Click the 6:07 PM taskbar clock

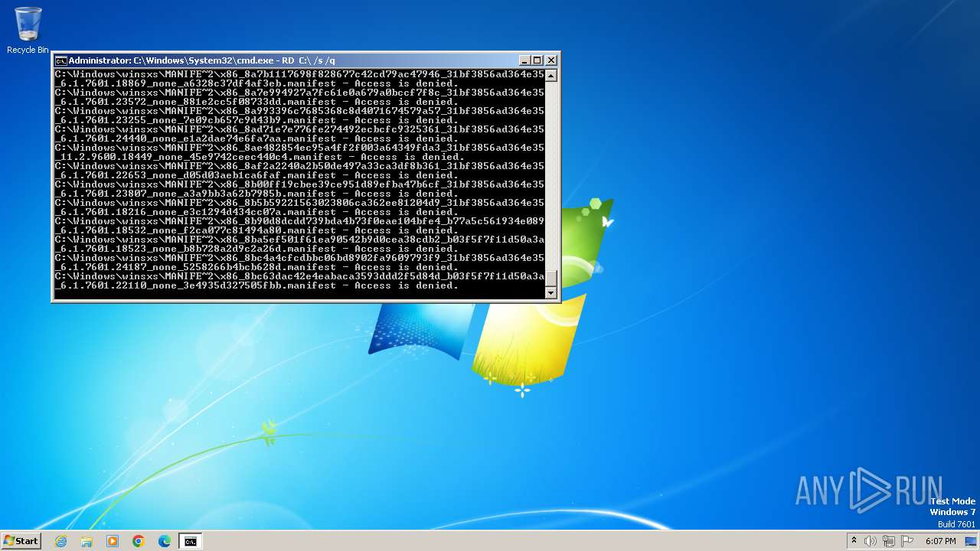pyautogui.click(x=941, y=541)
